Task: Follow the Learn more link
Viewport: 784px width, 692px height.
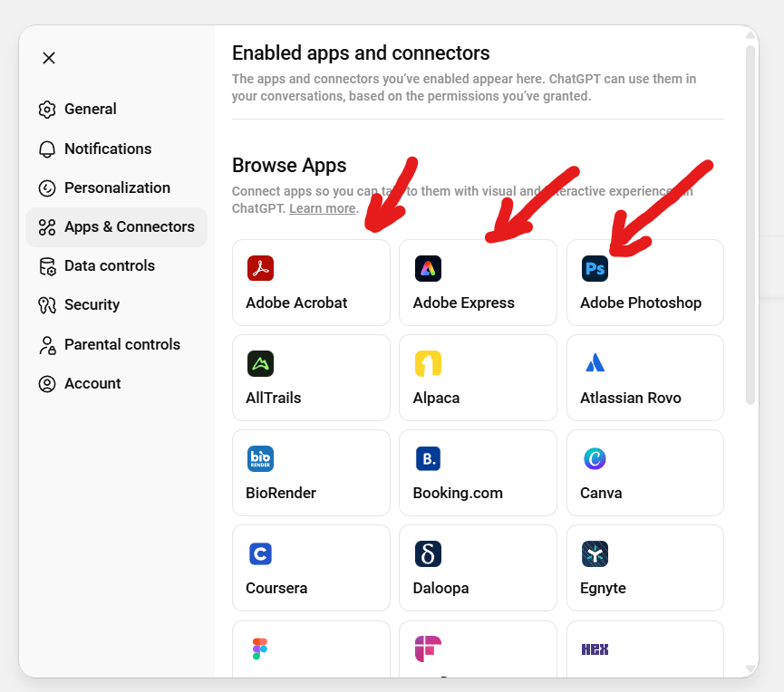Action: coord(323,208)
